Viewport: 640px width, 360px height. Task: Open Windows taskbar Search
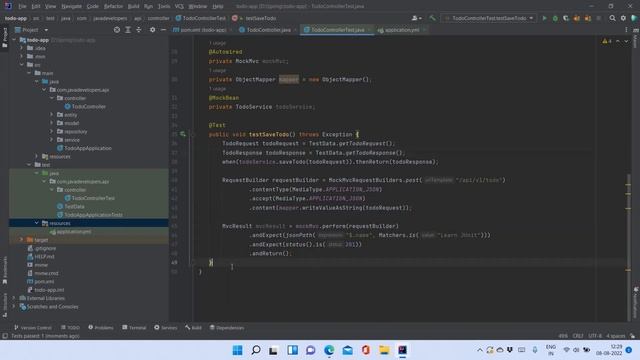pyautogui.click(x=256, y=350)
